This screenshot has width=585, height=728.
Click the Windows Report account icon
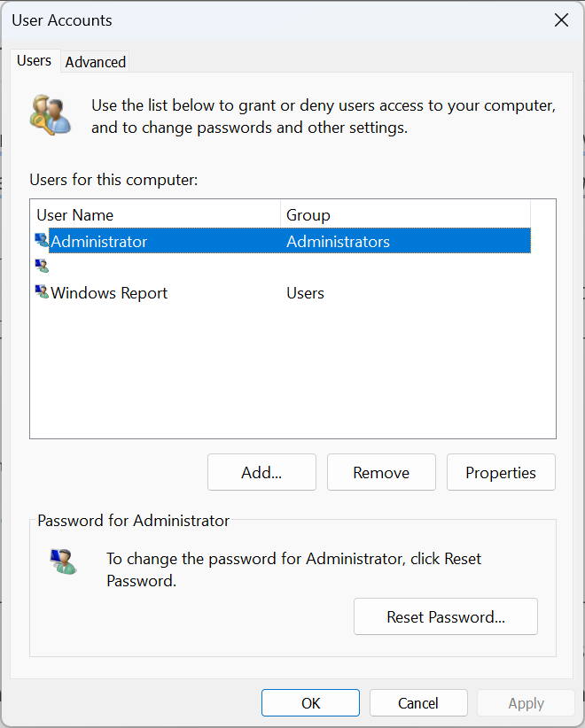[41, 292]
